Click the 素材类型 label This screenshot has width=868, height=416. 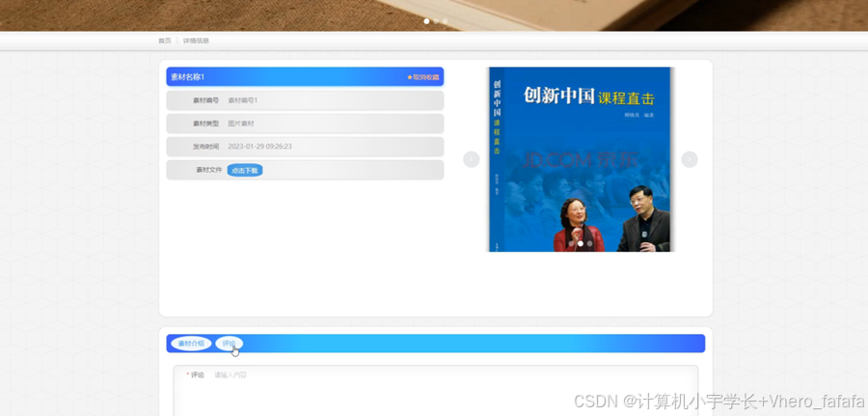[x=206, y=124]
